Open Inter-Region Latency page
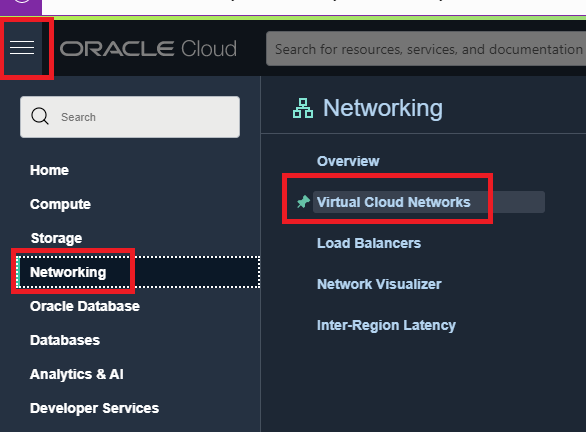The image size is (586, 432). pyautogui.click(x=386, y=325)
